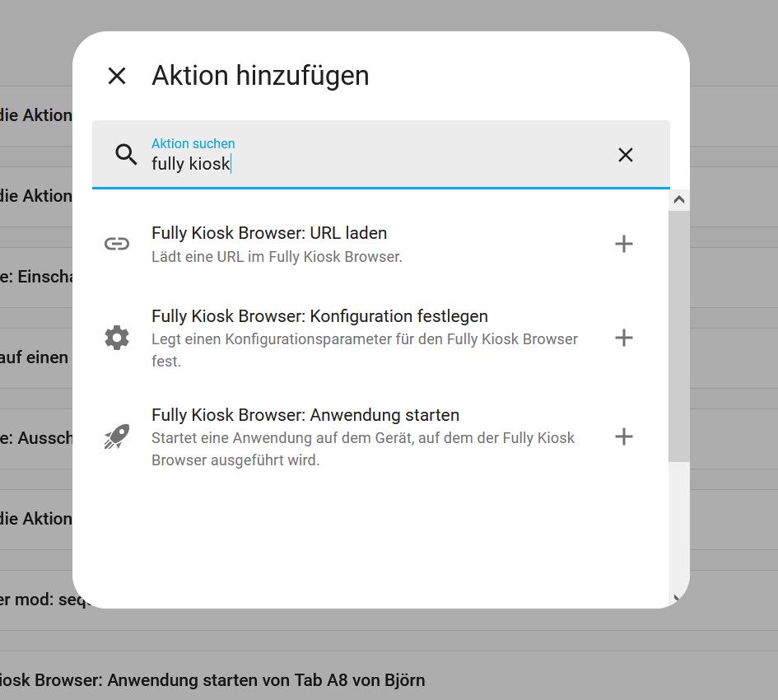This screenshot has height=700, width=778.
Task: Select Fully Kiosk Browser: URL laden
Action: coord(269,233)
